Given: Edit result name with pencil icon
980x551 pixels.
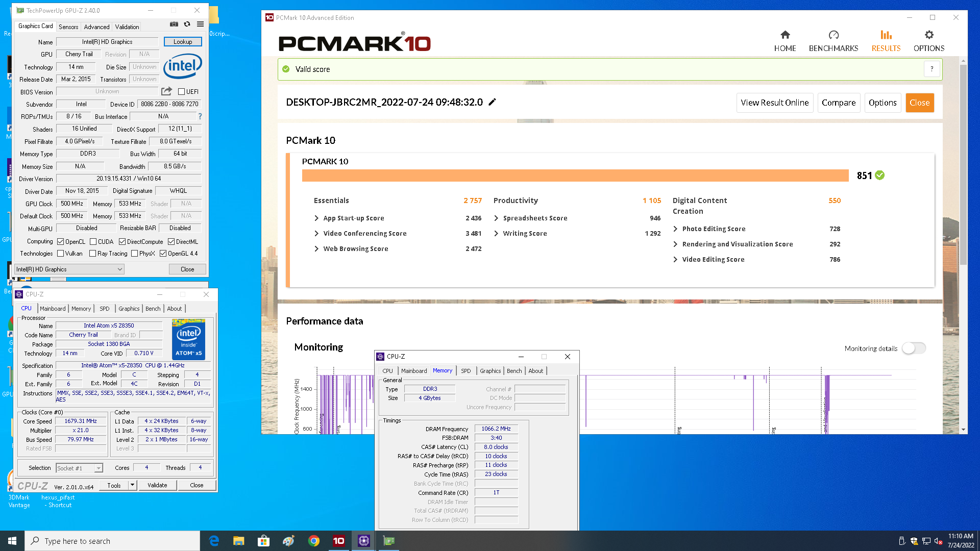Looking at the screenshot, I should 493,102.
